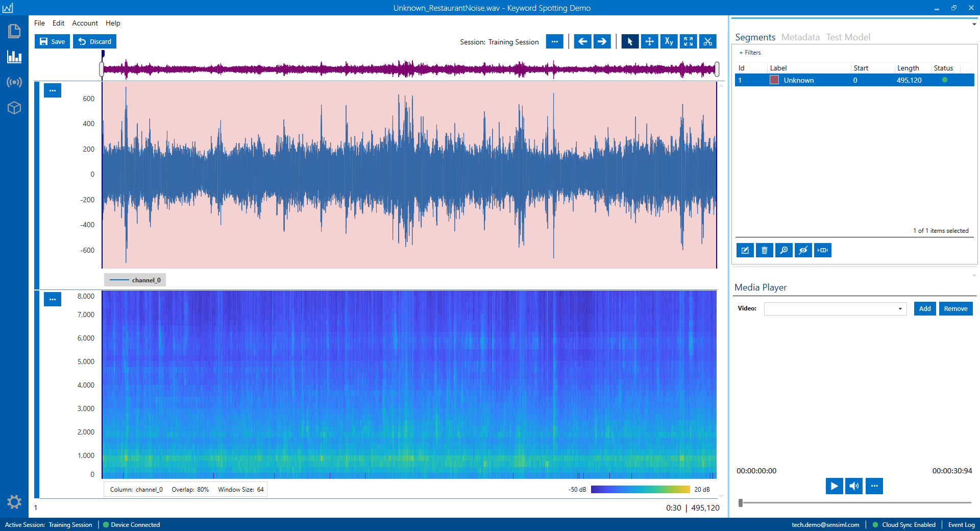This screenshot has width=980, height=531.
Task: Click the app logo icon in title bar
Action: coord(8,8)
